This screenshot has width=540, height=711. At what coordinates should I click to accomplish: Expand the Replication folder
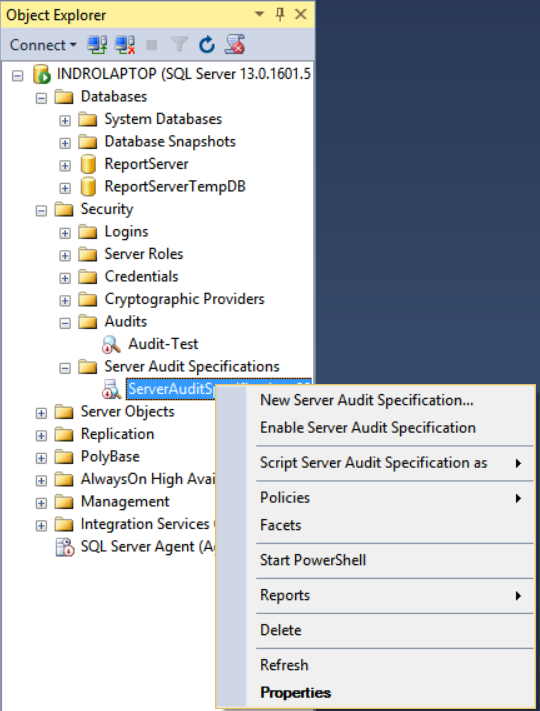tap(41, 435)
